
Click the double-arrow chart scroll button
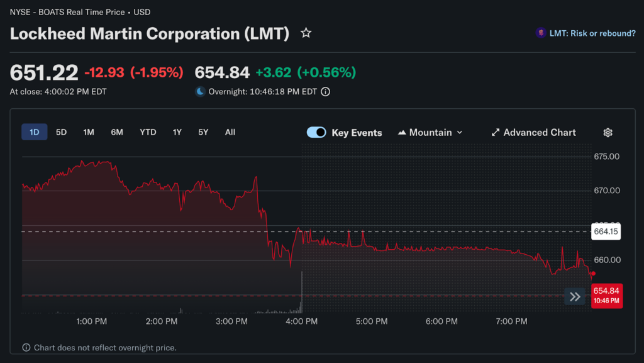point(575,297)
